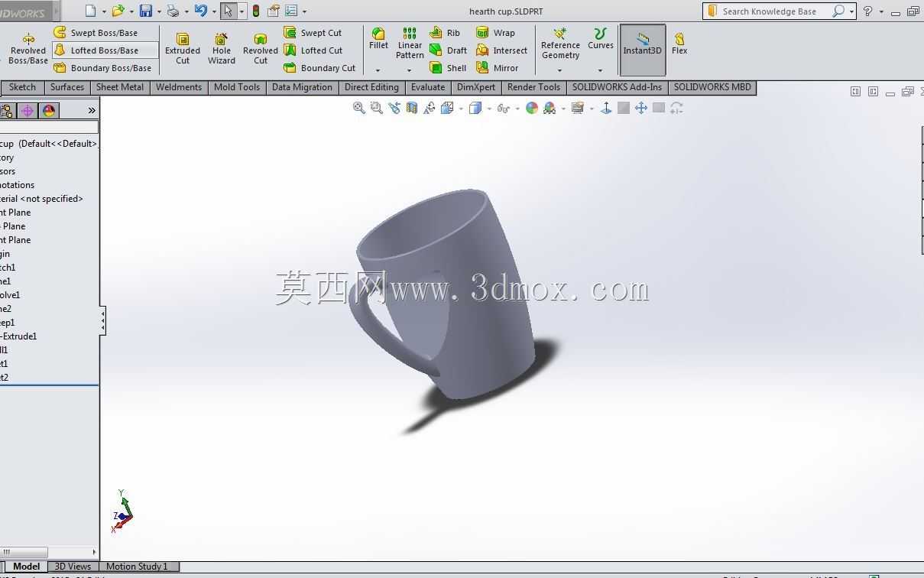Apply the Fillet feature
This screenshot has height=578, width=924.
[x=378, y=39]
